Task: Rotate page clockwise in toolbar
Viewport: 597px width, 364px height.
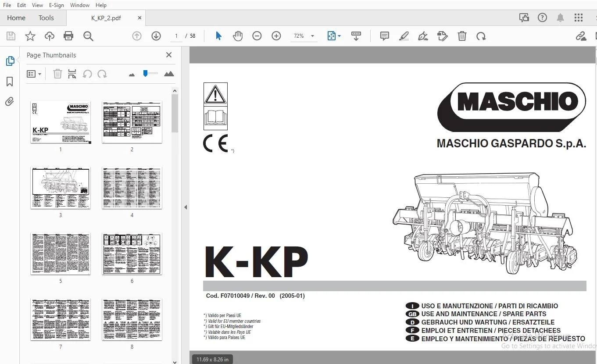Action: tap(481, 36)
